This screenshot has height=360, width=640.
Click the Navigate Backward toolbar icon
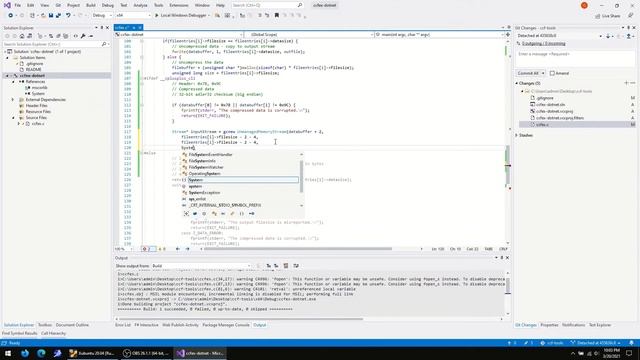pos(11,16)
